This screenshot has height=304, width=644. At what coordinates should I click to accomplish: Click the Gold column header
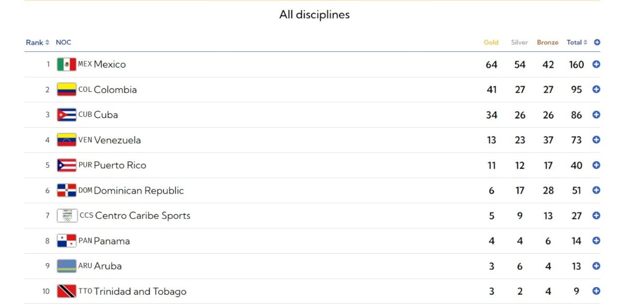tap(491, 43)
